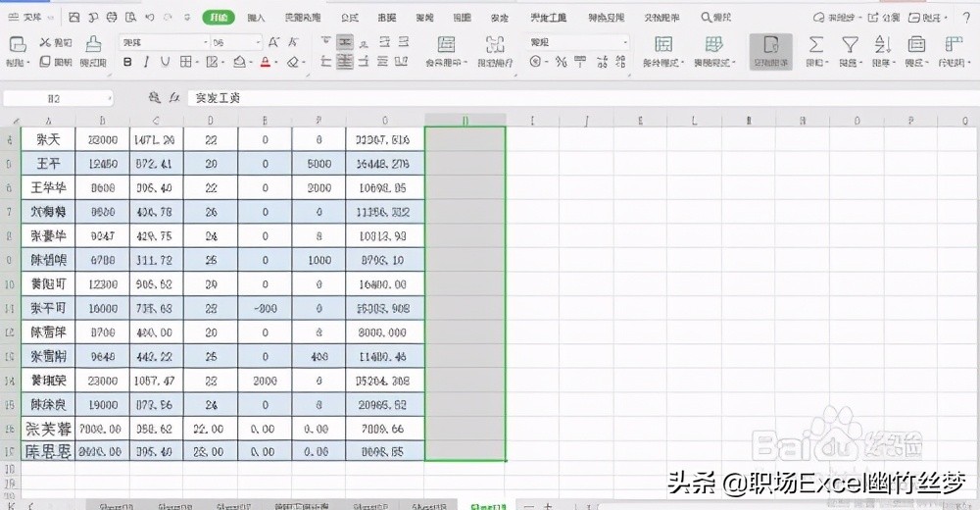The width and height of the screenshot is (980, 510).
Task: Toggle align right
Action: [x=364, y=62]
